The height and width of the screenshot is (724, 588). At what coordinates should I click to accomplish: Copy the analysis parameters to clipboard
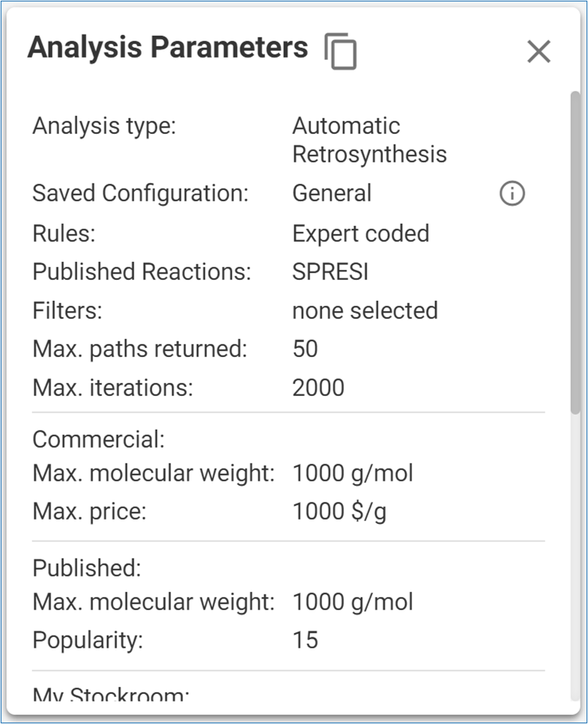341,52
